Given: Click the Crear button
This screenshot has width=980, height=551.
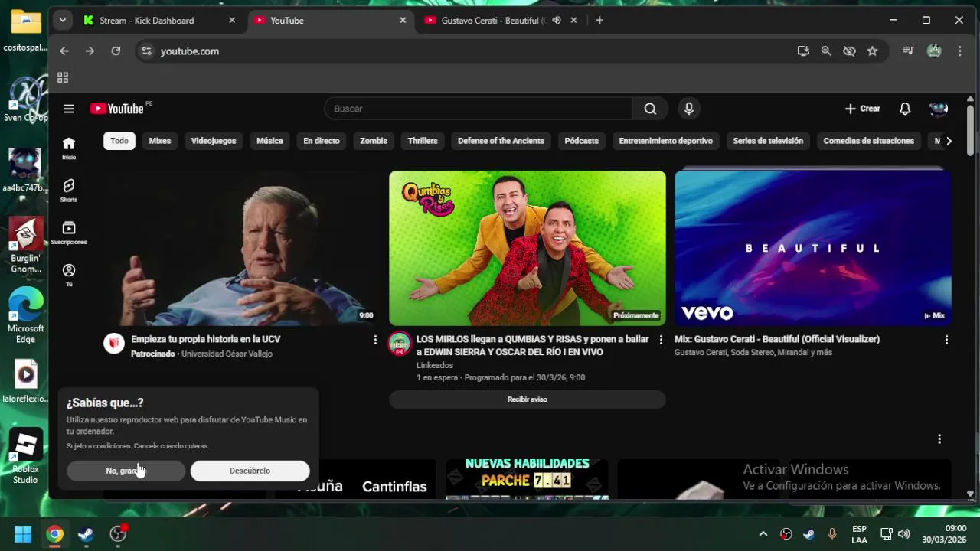Looking at the screenshot, I should [863, 109].
